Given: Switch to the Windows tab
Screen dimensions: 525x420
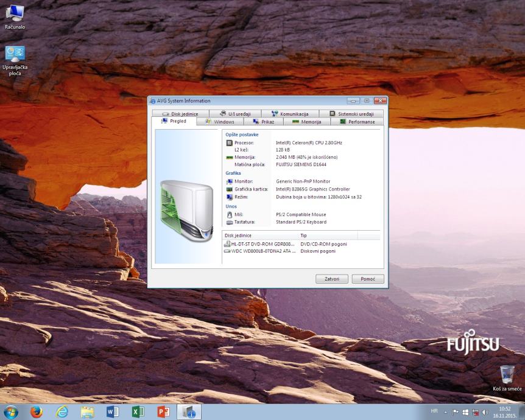Looking at the screenshot, I should pyautogui.click(x=220, y=122).
